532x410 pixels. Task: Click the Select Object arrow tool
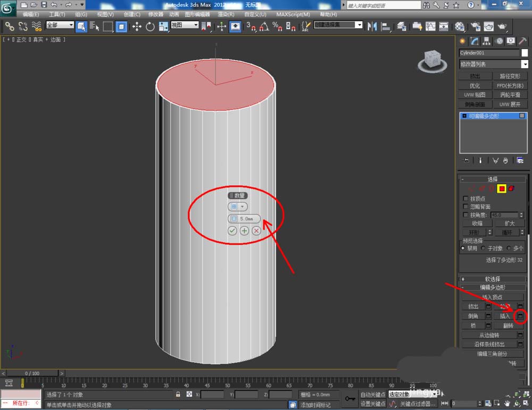point(81,26)
